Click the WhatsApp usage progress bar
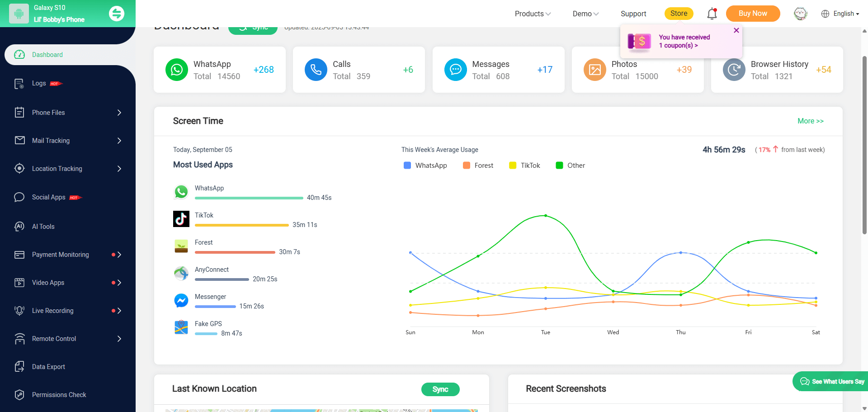The width and height of the screenshot is (868, 412). point(249,198)
